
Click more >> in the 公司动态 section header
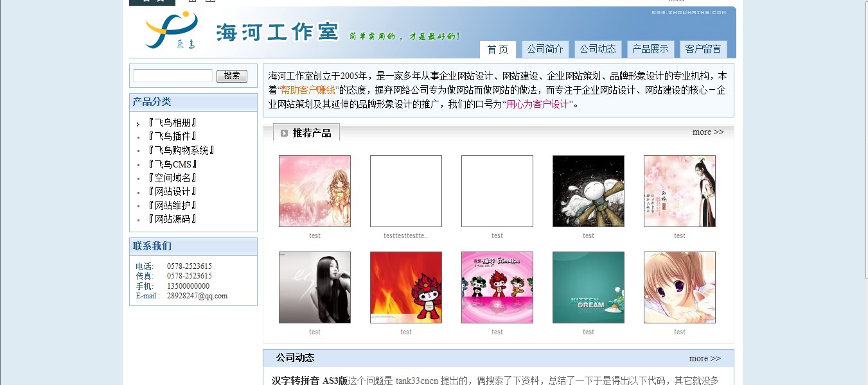pyautogui.click(x=705, y=359)
